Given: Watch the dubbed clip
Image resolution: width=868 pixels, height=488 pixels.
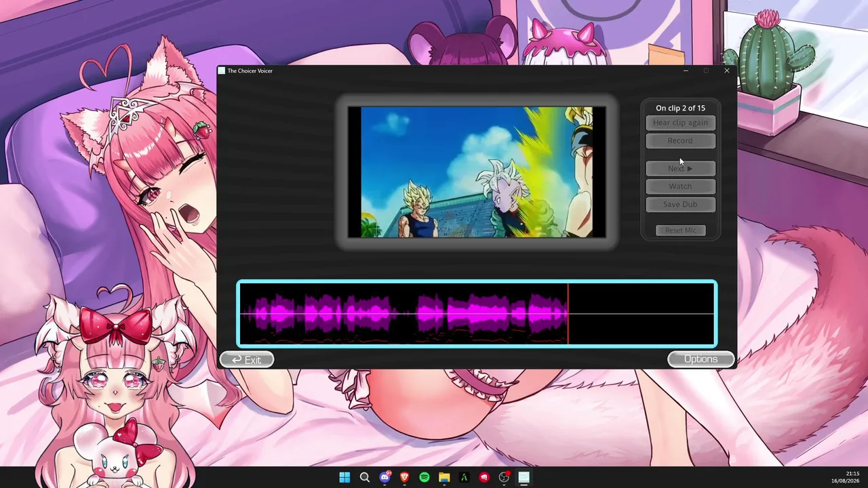Looking at the screenshot, I should coord(680,186).
